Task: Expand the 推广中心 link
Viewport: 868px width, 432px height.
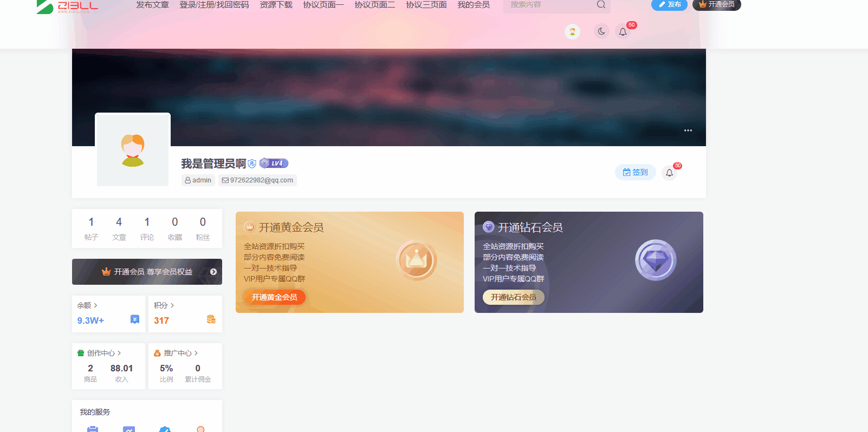Action: point(181,353)
